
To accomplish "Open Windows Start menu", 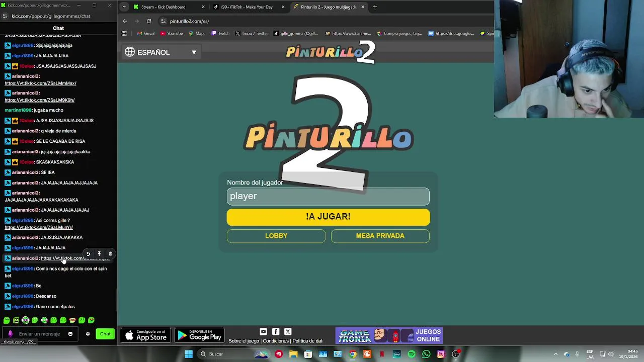I will pyautogui.click(x=189, y=354).
